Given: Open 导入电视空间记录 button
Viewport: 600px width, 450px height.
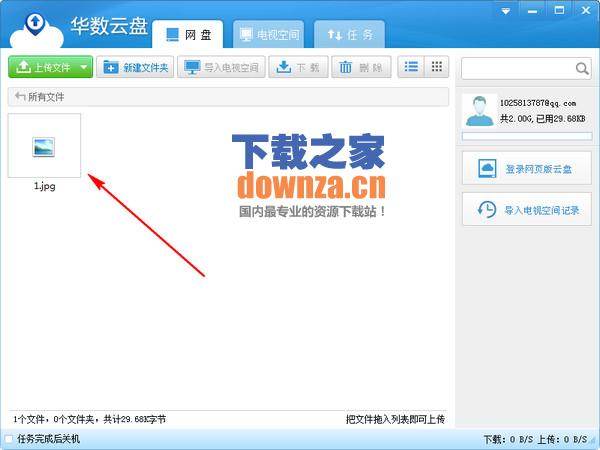Looking at the screenshot, I should tap(527, 209).
